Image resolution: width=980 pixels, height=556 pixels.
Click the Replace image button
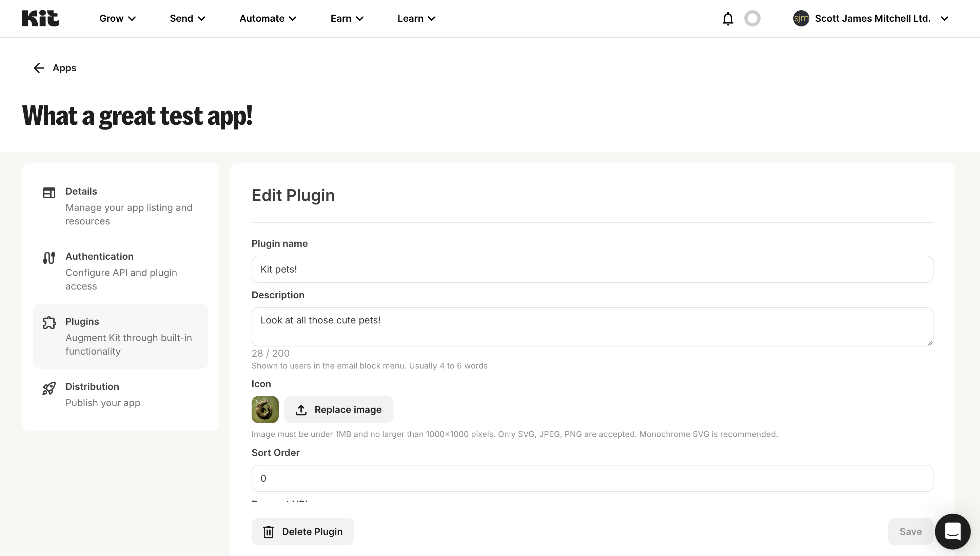click(x=338, y=409)
